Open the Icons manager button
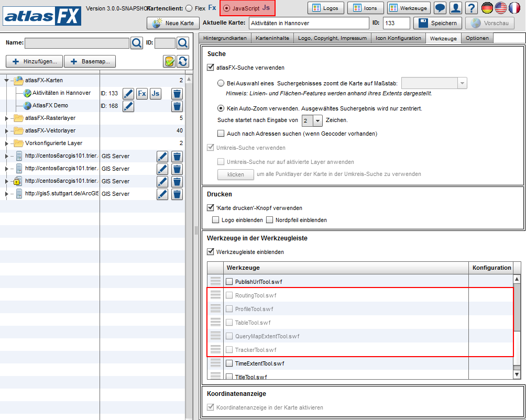Viewport: 526px width, 420px height. [366, 8]
